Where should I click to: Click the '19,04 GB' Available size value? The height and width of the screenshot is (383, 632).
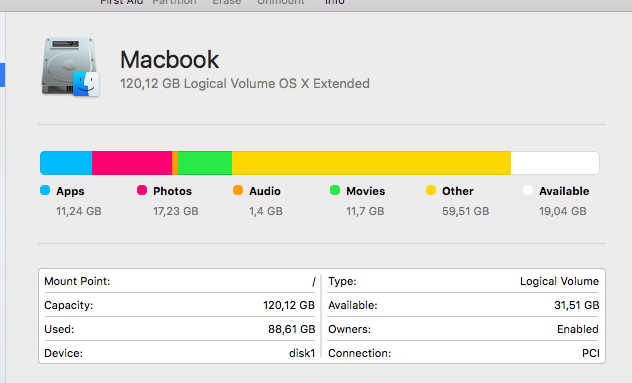coord(563,211)
